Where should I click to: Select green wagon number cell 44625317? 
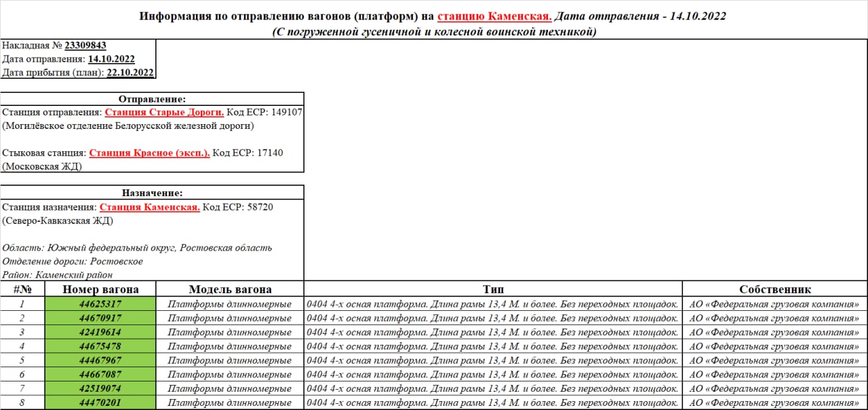coord(100,304)
